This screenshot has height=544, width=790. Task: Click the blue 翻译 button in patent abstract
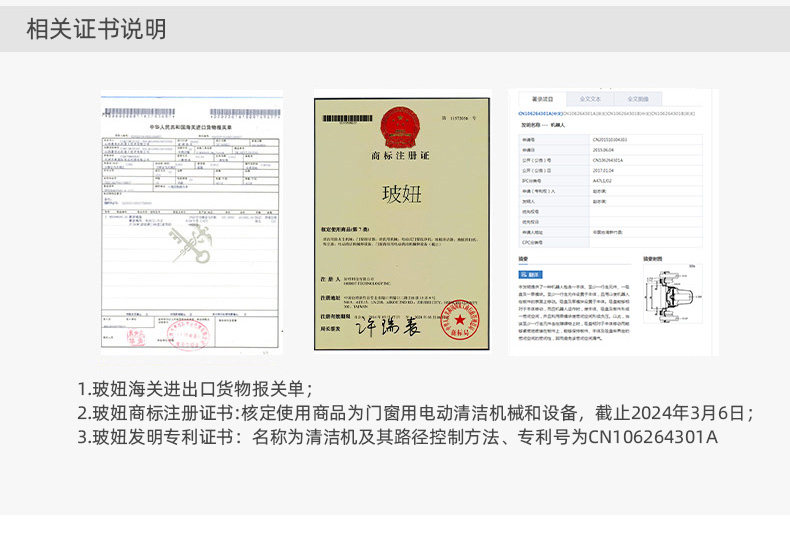pos(531,275)
